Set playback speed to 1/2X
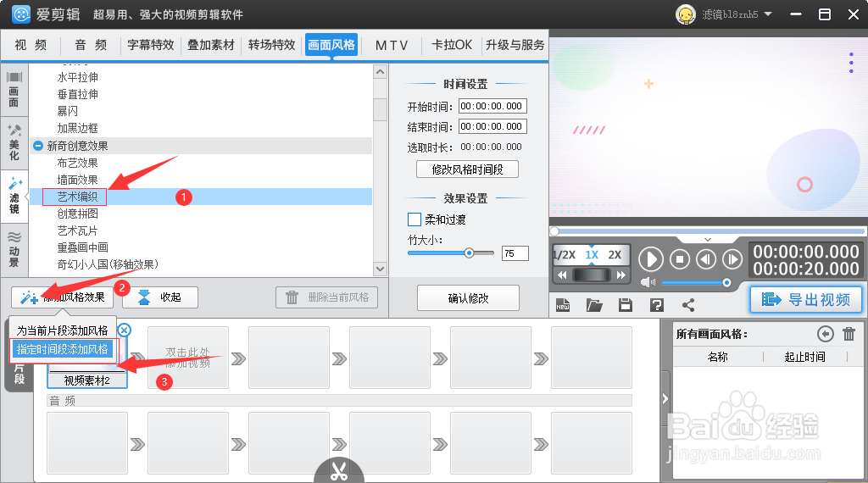 coord(564,255)
